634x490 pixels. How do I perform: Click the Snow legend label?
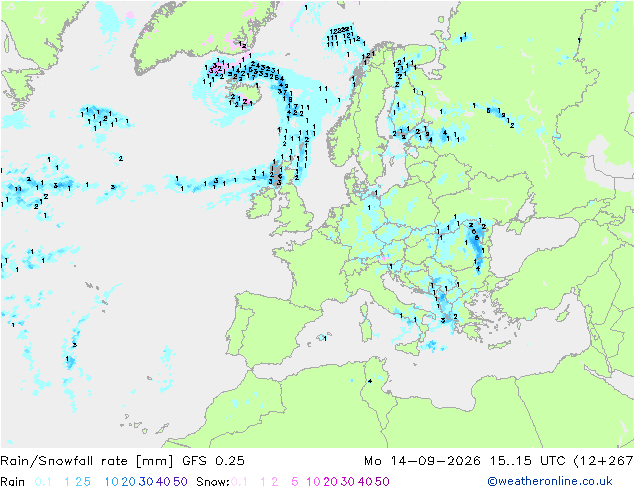click(213, 482)
